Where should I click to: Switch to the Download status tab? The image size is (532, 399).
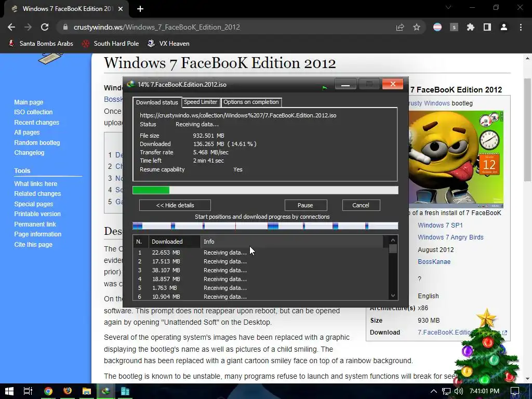point(157,102)
